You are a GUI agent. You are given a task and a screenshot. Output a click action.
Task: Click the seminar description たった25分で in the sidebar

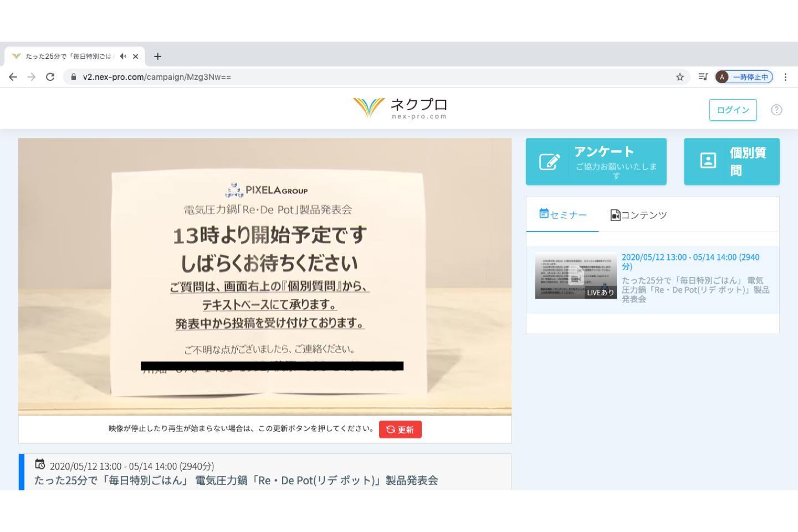(x=695, y=290)
